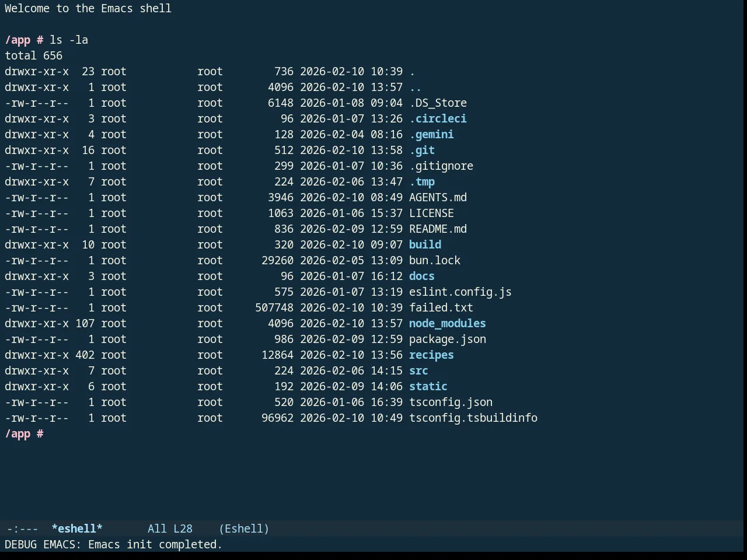Click the .DS_Store file name
747x560 pixels.
[438, 103]
